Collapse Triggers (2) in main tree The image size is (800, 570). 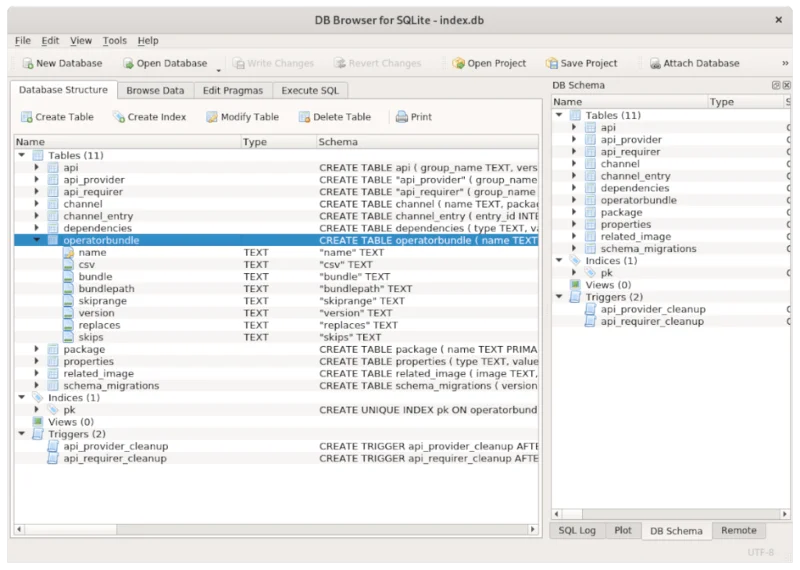click(22, 434)
